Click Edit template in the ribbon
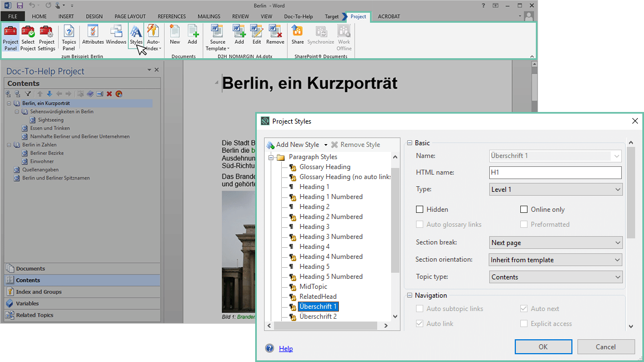 click(257, 35)
